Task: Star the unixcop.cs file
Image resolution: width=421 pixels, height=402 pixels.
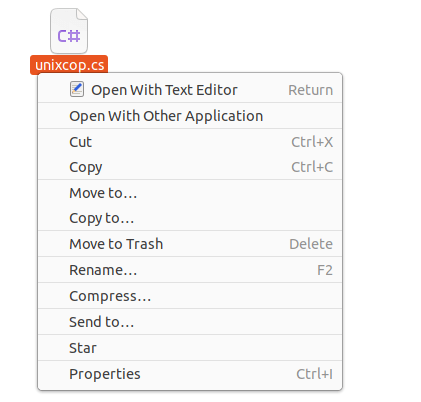Action: [190, 348]
